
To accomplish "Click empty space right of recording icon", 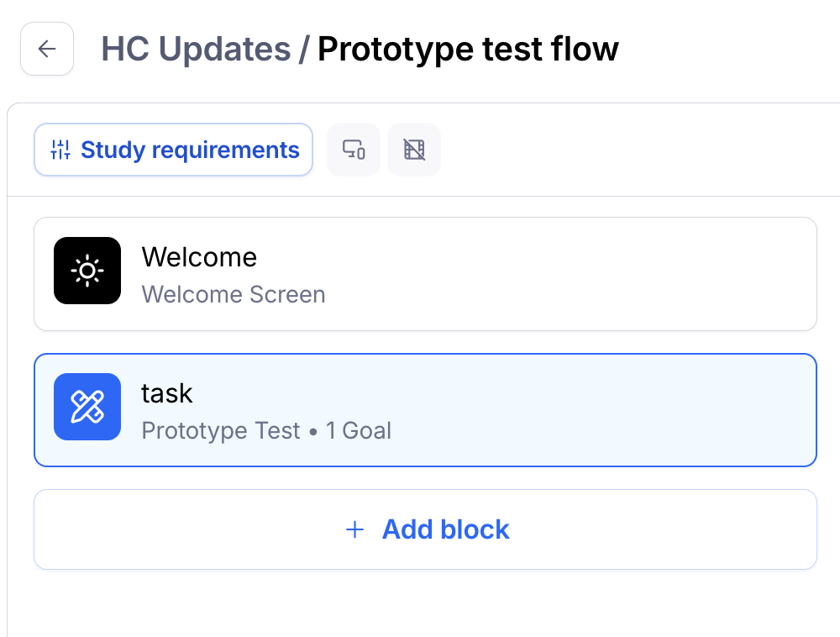I will [x=638, y=150].
